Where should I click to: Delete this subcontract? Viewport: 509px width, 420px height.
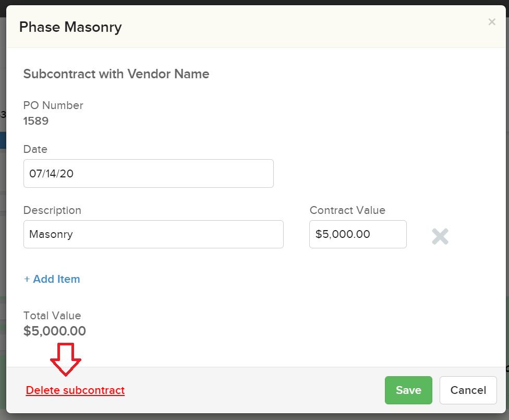tap(75, 390)
